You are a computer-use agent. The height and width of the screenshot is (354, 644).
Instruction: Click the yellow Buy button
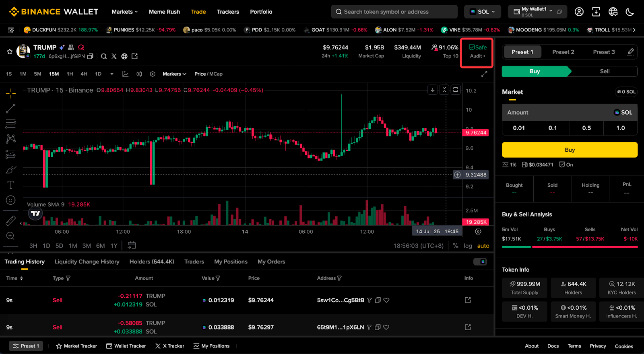point(570,150)
